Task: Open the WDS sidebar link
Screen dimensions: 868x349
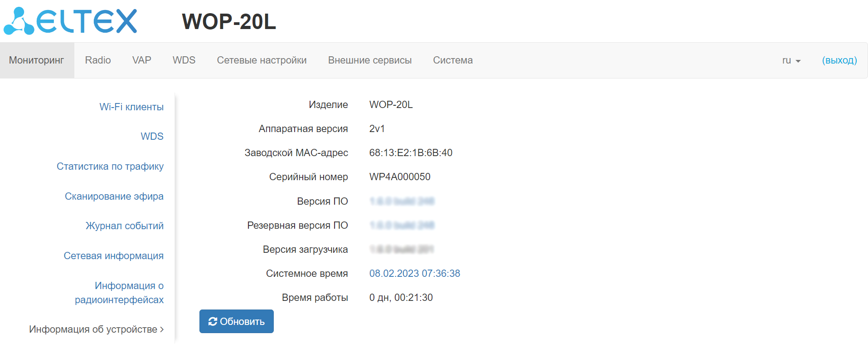Action: tap(152, 137)
